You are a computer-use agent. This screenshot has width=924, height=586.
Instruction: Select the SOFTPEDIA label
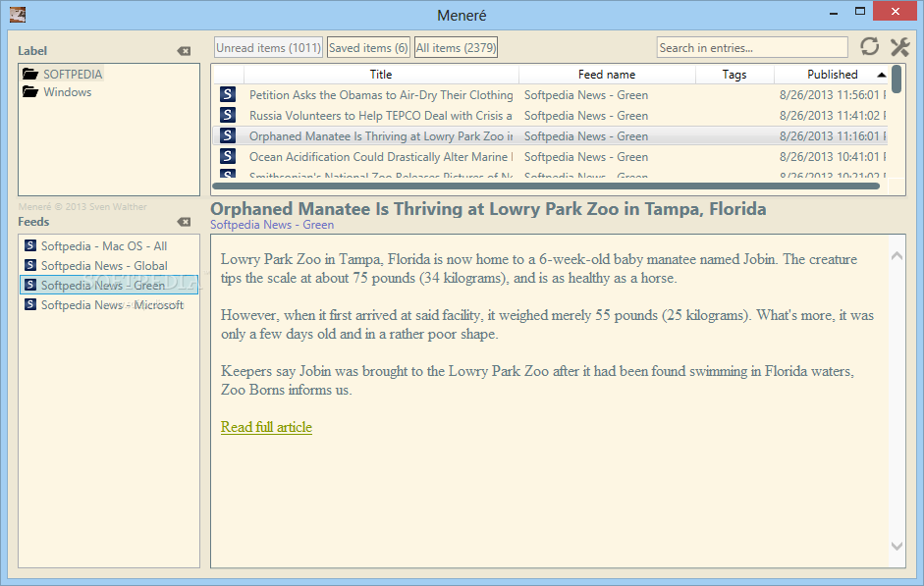click(73, 74)
